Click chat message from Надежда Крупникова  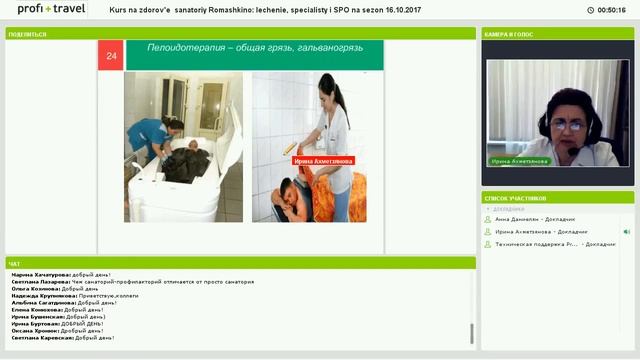[75, 296]
